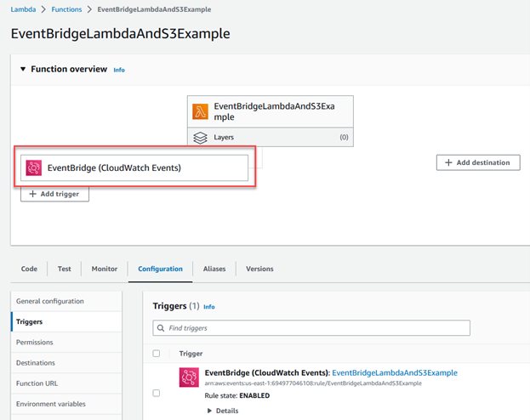Open Function URL in the side menu
This screenshot has width=530, height=420.
tap(66, 383)
